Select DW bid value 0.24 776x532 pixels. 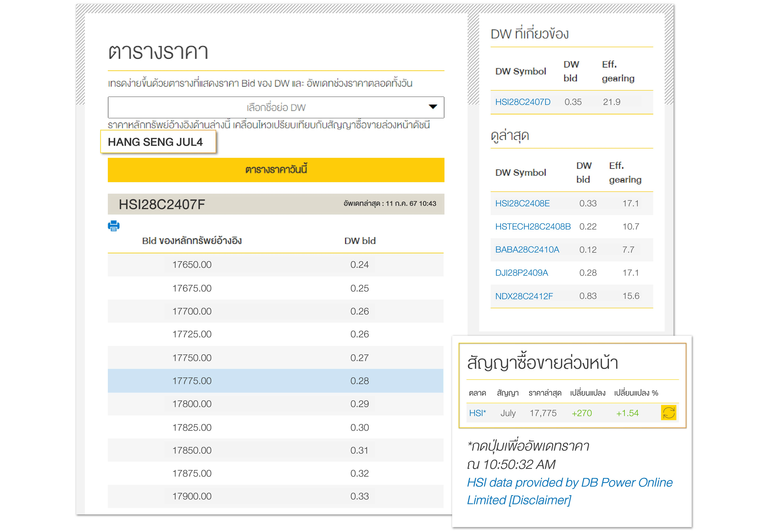360,265
